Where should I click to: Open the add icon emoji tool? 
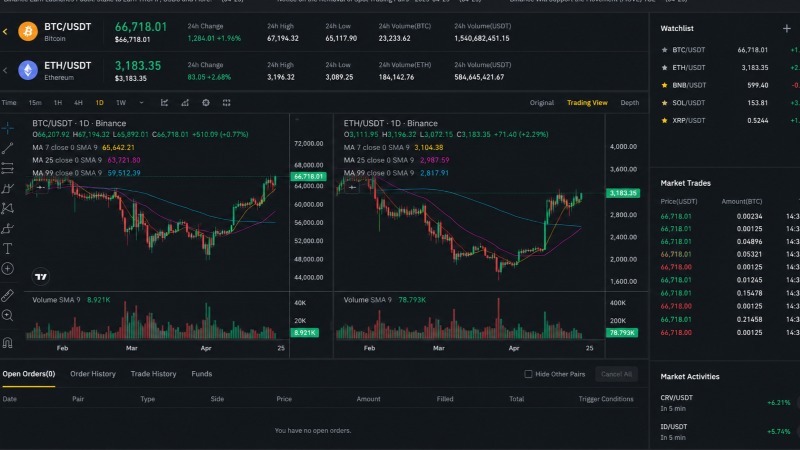click(8, 268)
